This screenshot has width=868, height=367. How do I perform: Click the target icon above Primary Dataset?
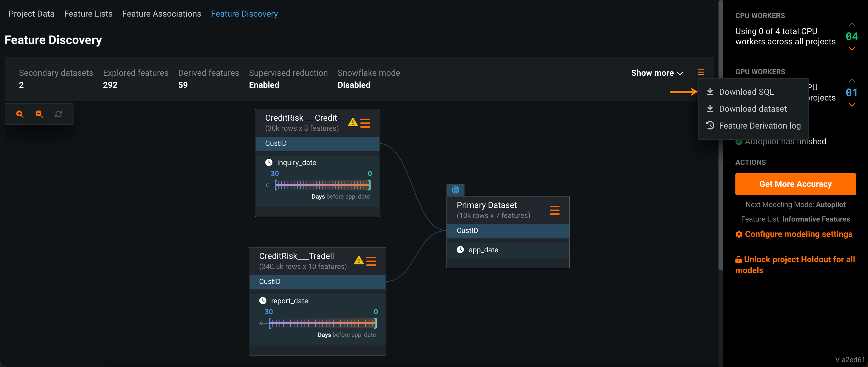455,190
